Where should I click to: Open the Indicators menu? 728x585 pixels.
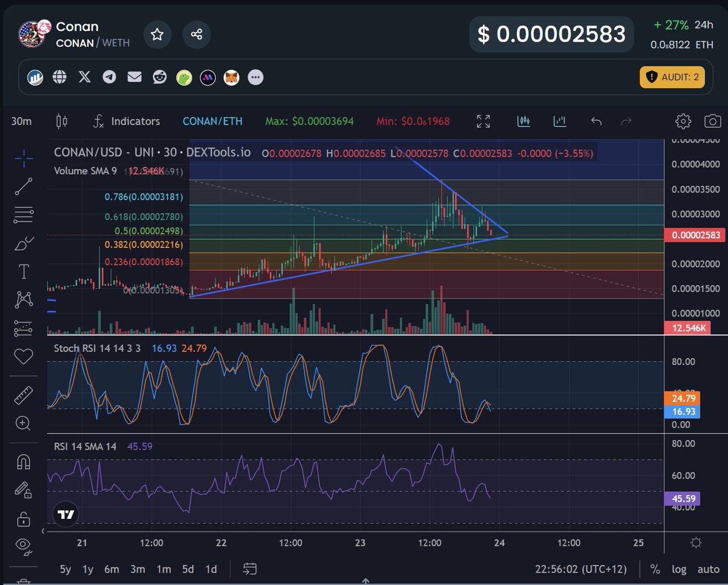[126, 121]
